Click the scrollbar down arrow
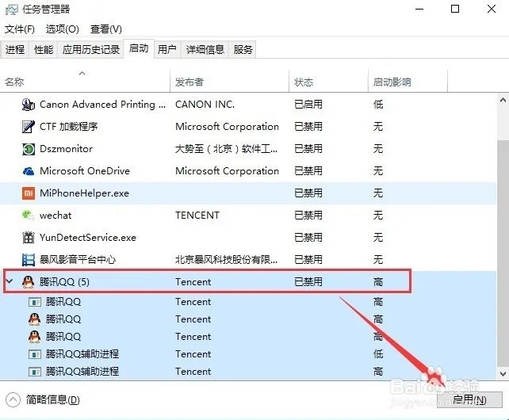This screenshot has width=509, height=420. [503, 374]
